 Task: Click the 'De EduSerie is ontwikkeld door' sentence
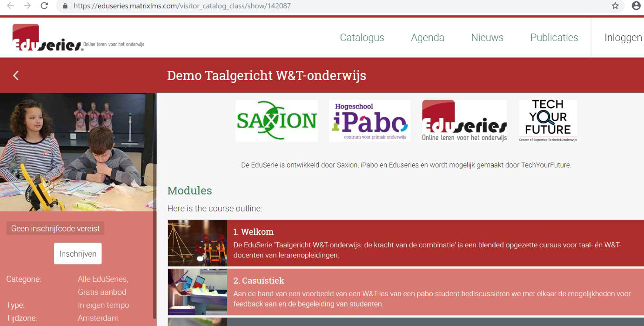[x=406, y=165]
